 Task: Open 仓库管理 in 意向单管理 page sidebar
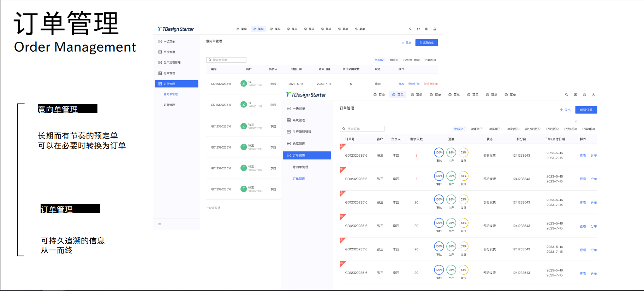[167, 73]
